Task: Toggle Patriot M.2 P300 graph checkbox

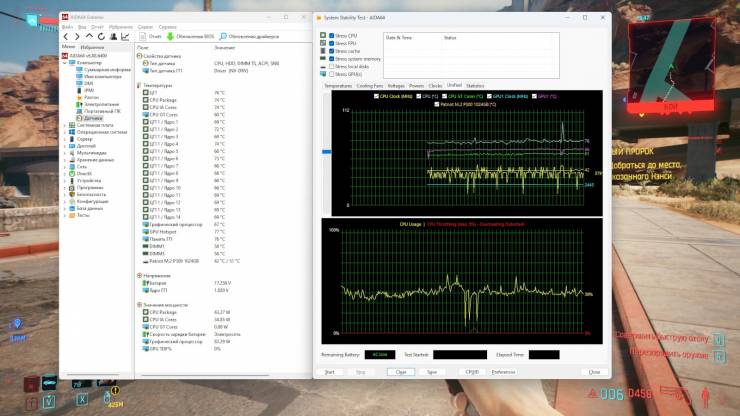Action: click(x=437, y=104)
